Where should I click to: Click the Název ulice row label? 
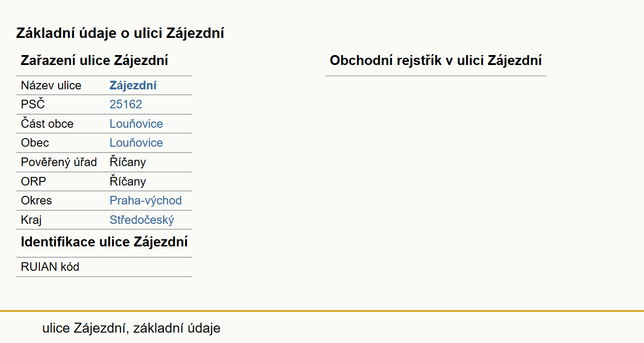tap(51, 86)
